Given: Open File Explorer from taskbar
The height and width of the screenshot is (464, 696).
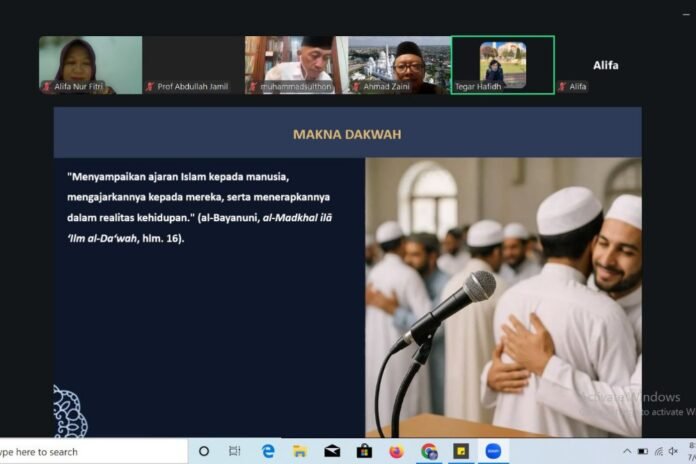Looking at the screenshot, I should click(x=300, y=452).
